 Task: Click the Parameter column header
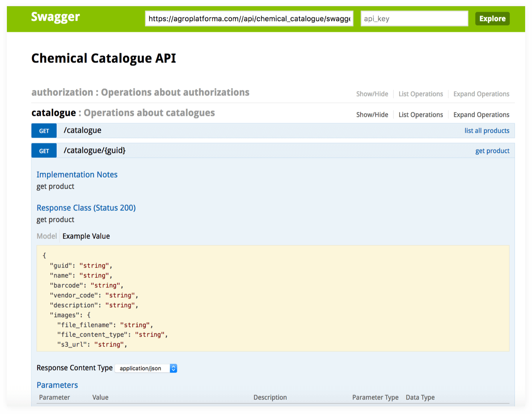[x=55, y=397]
